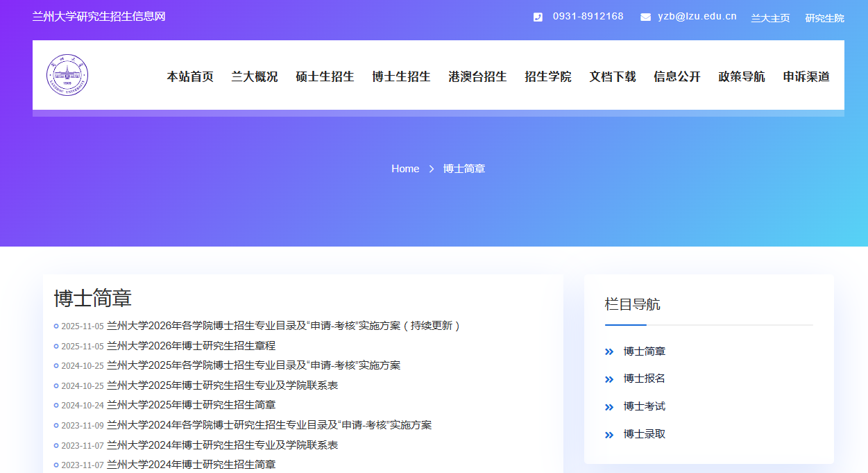Select 博士录取 in the sidebar navigation
This screenshot has height=473, width=868.
[645, 434]
